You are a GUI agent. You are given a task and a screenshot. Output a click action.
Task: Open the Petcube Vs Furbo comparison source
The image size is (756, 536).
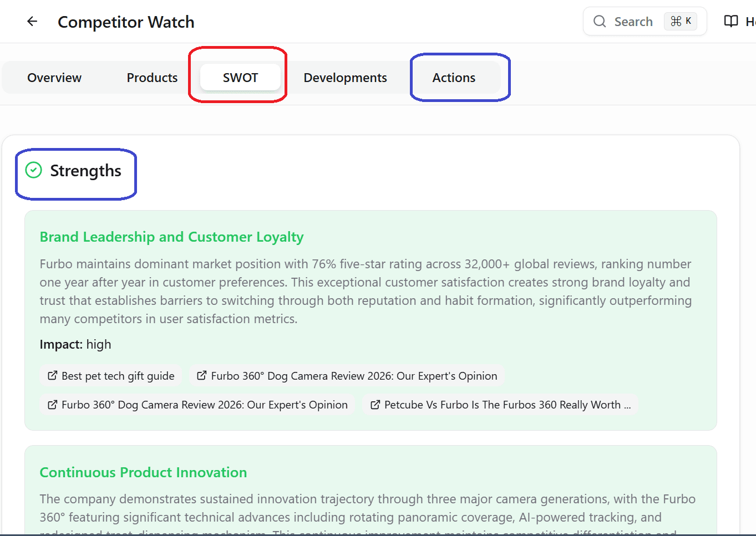[x=500, y=404]
